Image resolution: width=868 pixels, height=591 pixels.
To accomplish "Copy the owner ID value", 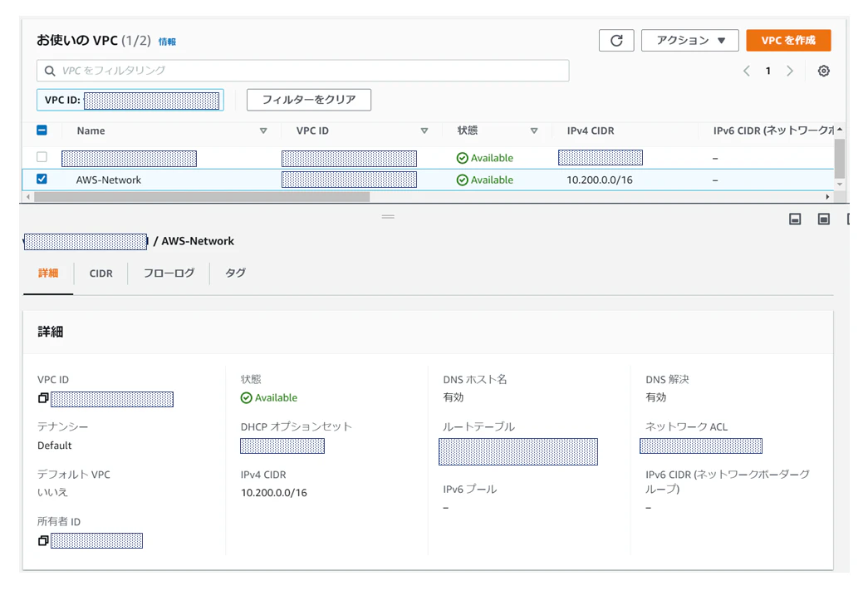I will pos(43,540).
